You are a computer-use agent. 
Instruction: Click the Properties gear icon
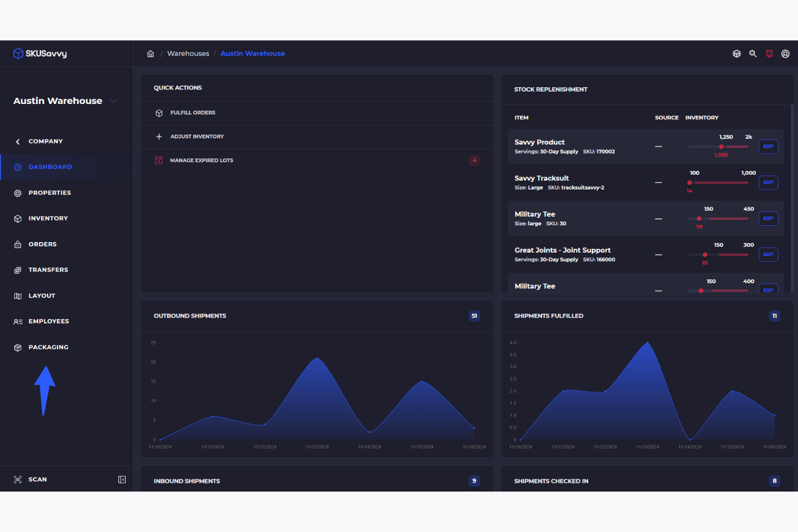point(18,193)
